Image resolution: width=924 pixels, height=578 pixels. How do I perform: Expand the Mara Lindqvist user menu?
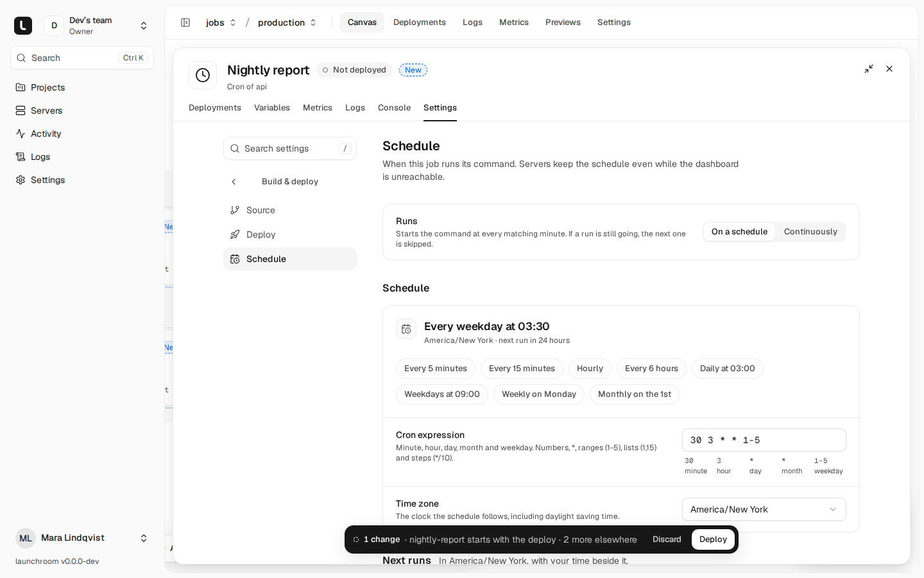[x=82, y=538]
